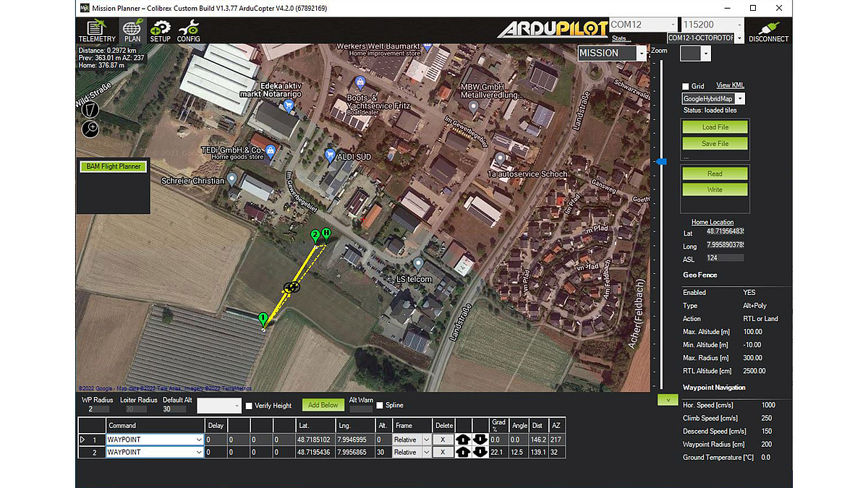Click longitude cell 7.9956865 in row 2
Image resolution: width=868 pixels, height=488 pixels.
pos(356,452)
